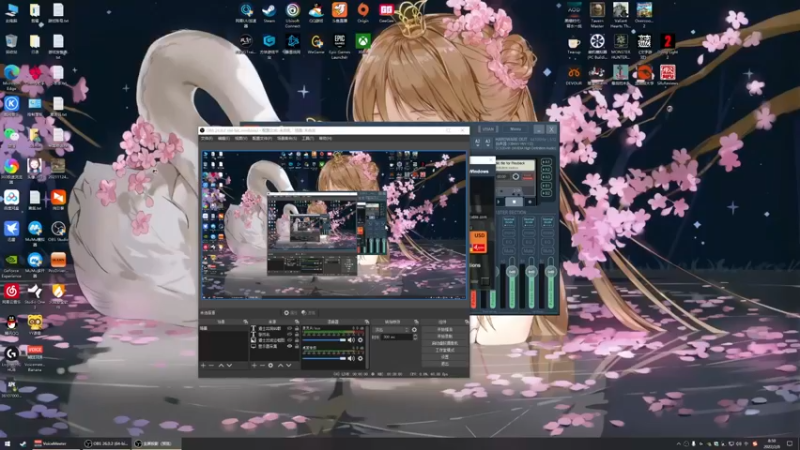Open WeGame desktop icon
The image size is (800, 450).
[316, 43]
